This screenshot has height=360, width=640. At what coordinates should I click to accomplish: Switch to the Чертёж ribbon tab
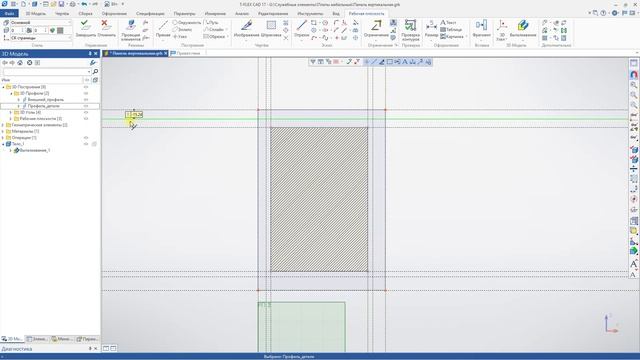(x=62, y=13)
